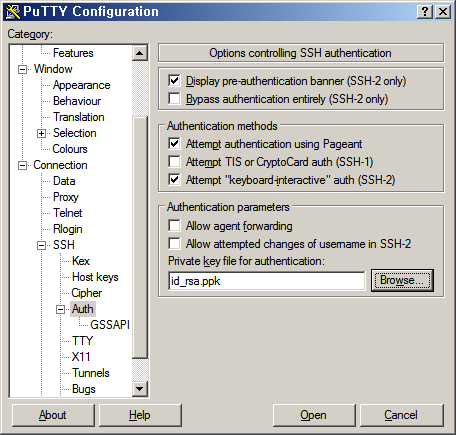Open Colours settings in tree

coord(70,149)
